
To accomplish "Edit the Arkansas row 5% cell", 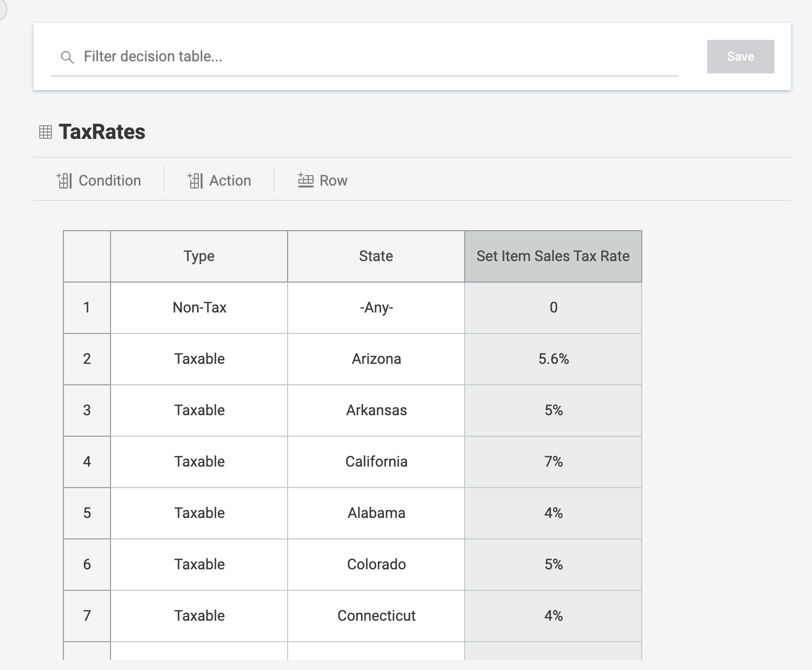I will tap(553, 410).
